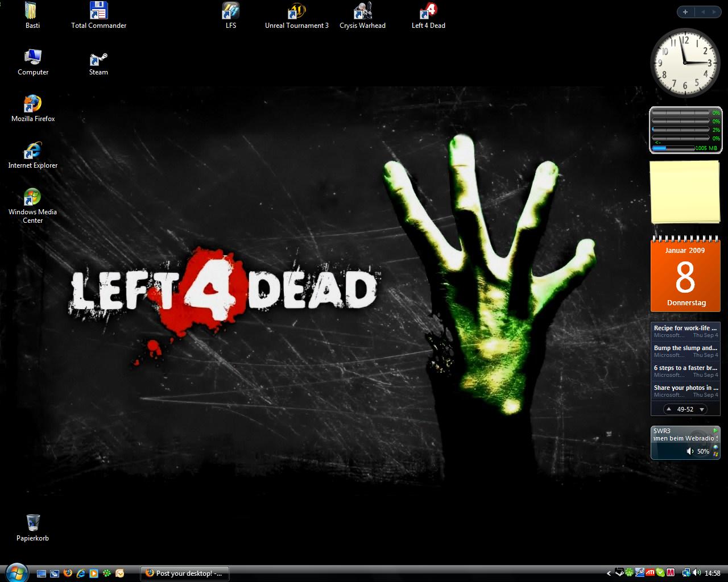Click the sidebar add gadgets plus button
This screenshot has height=582, width=728.
[x=685, y=12]
